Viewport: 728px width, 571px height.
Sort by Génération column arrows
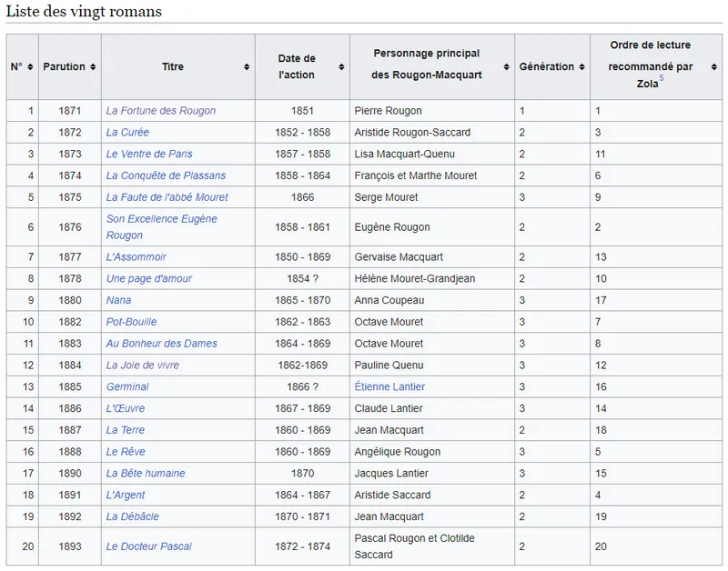[582, 67]
